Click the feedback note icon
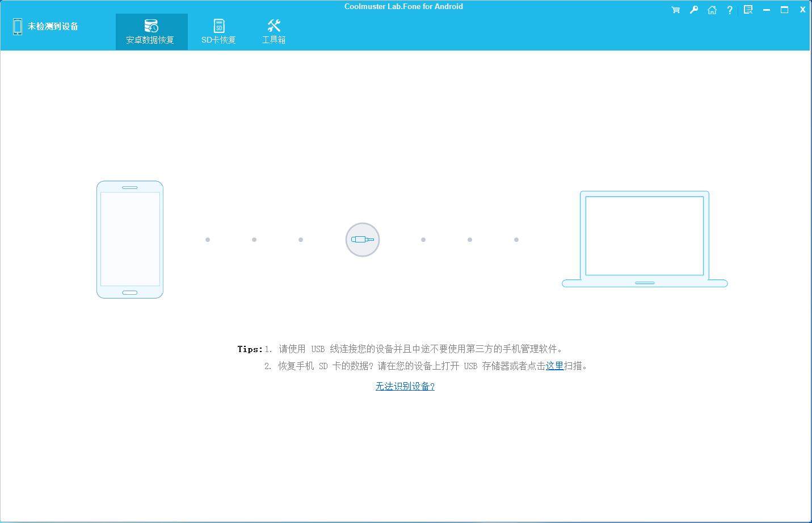812x523 pixels. click(x=748, y=10)
